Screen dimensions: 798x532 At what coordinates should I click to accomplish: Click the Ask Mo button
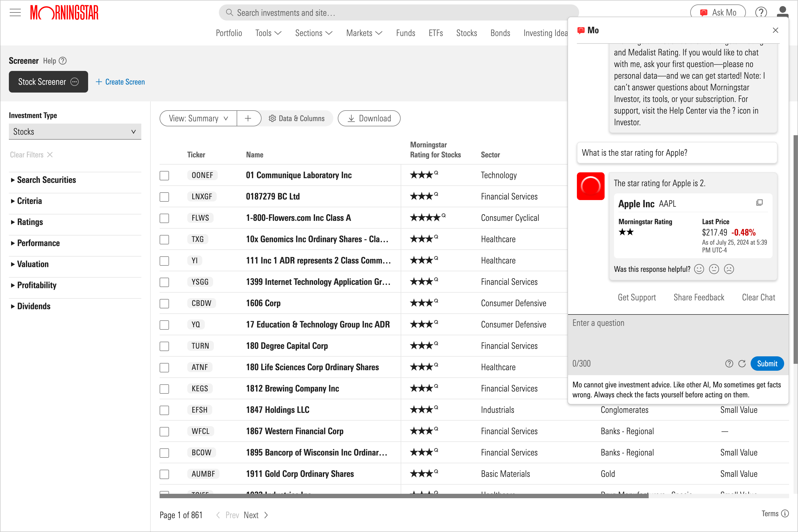[x=718, y=12]
